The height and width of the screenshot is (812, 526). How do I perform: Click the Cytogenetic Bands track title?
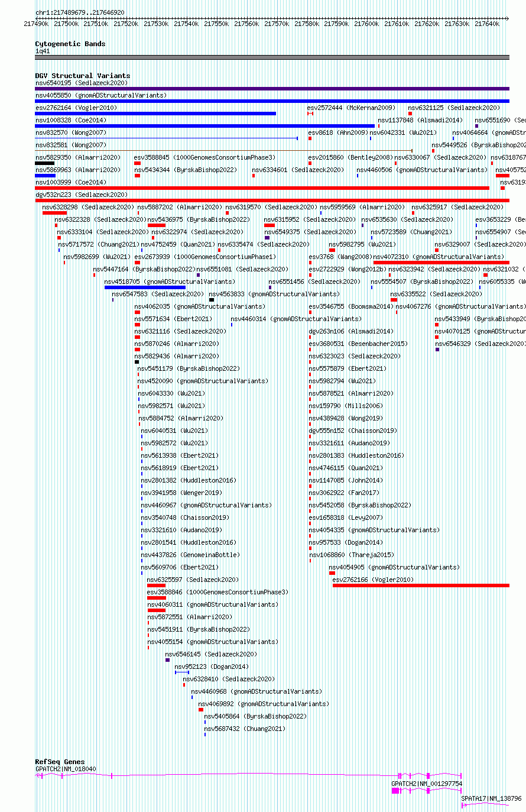point(70,44)
